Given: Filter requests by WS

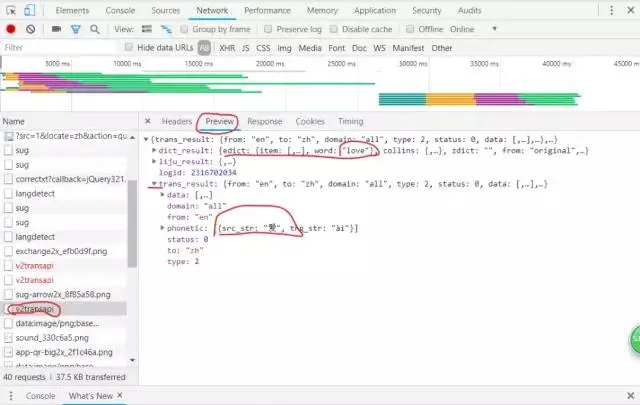Looking at the screenshot, I should tap(380, 48).
